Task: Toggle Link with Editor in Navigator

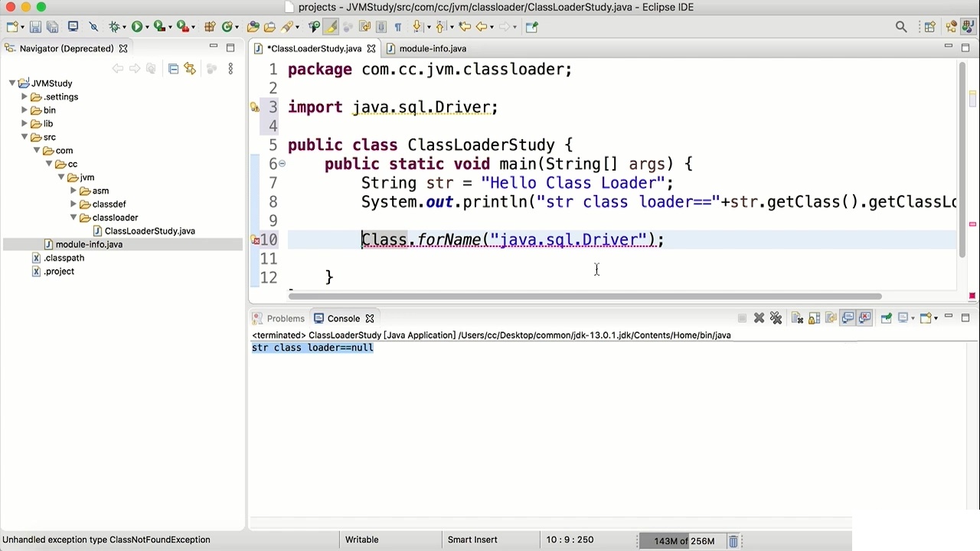Action: 190,69
